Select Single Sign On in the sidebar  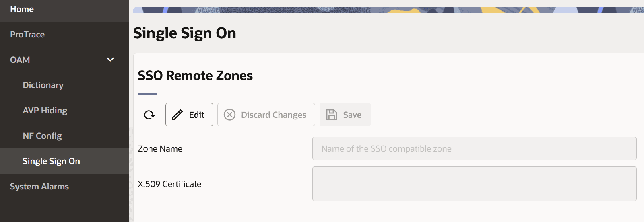pyautogui.click(x=51, y=161)
